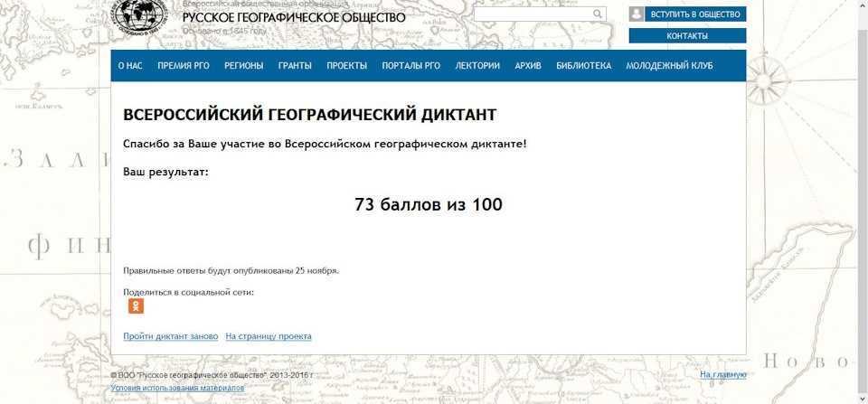
Task: Open ПОРТАЛЫ РГО menu item
Action: 410,66
